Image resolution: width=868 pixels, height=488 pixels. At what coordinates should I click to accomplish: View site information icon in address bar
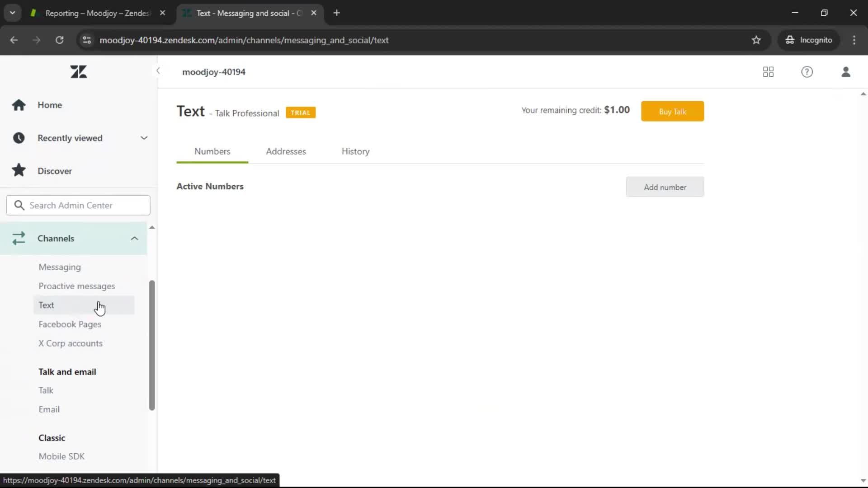click(86, 40)
